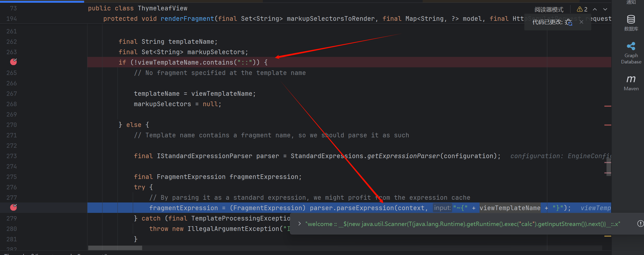This screenshot has width=644, height=255.
Task: Toggle breakpoint on the viewTemplateName.contains line
Action: [13, 62]
